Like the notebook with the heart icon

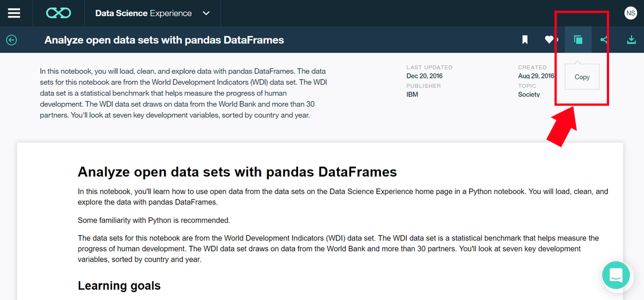coord(550,40)
